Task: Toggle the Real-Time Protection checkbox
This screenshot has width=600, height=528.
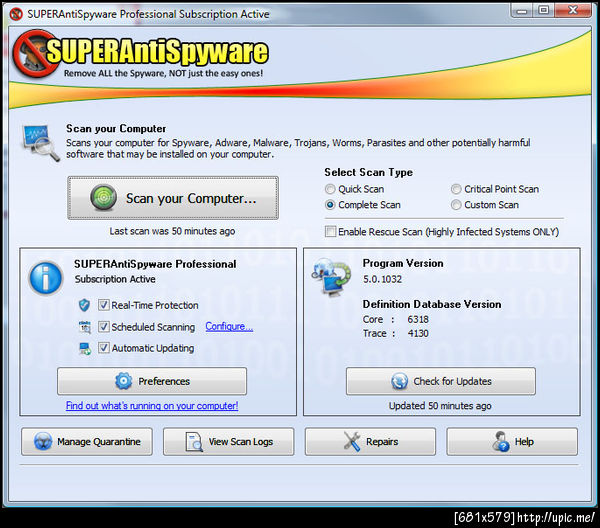Action: [103, 305]
